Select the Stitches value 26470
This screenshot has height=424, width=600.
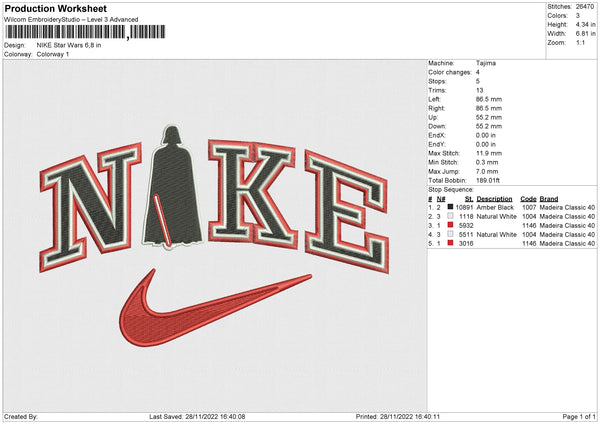585,7
